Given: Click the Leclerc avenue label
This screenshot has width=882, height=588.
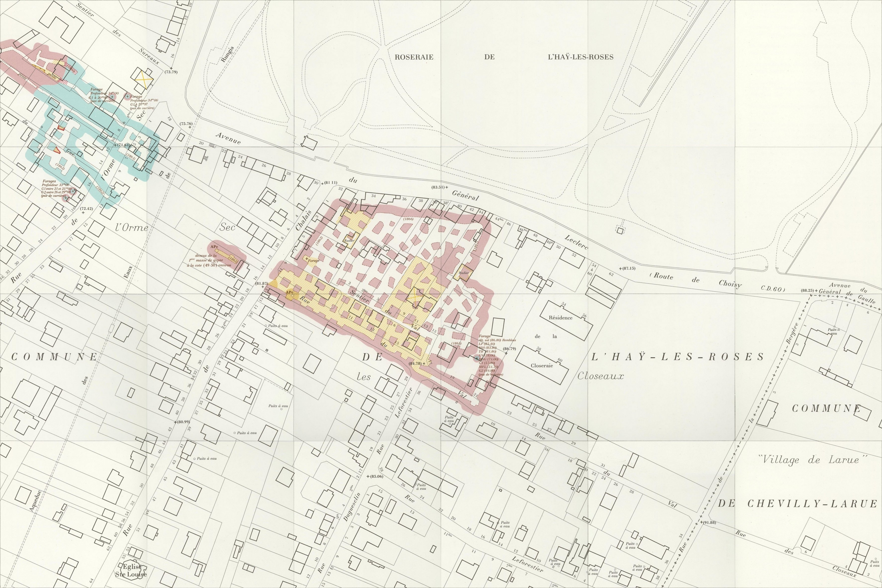Looking at the screenshot, I should (576, 243).
